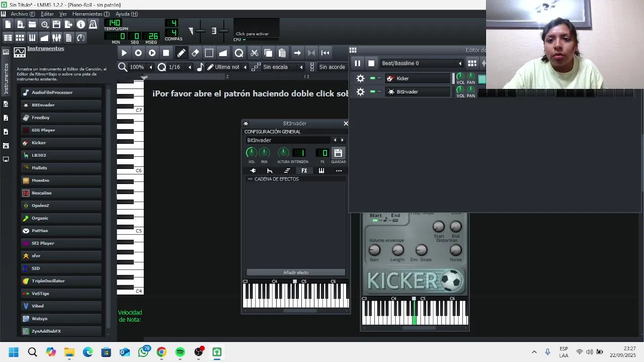Select next preset arrow in BitInvader window
Screen dimensions: 644x362
(342, 140)
